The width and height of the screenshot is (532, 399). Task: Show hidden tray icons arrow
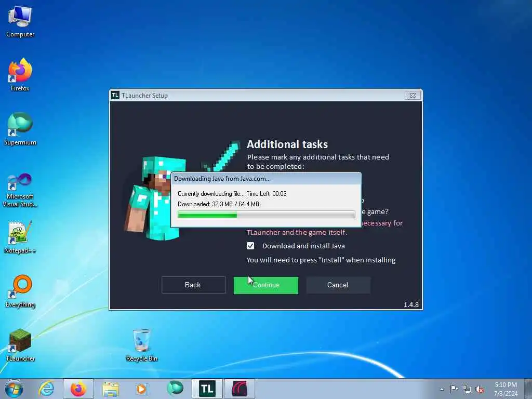click(x=442, y=389)
